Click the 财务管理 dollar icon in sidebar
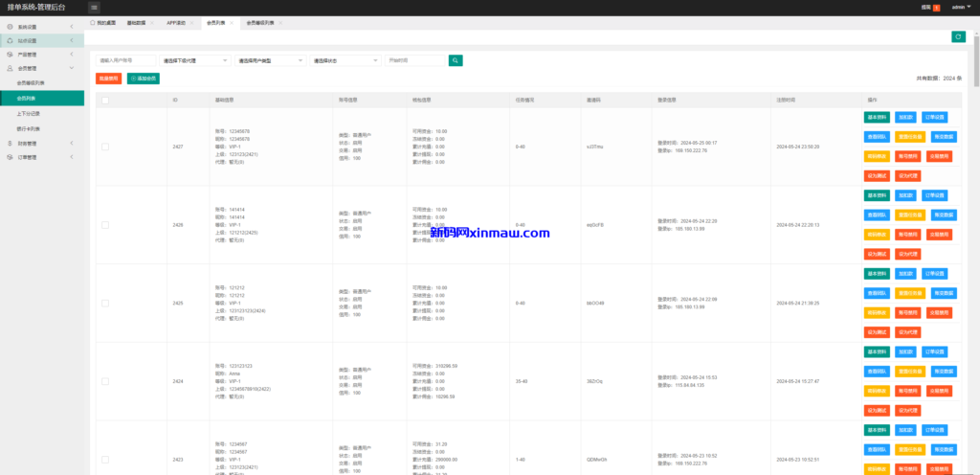This screenshot has height=475, width=980. pos(10,144)
